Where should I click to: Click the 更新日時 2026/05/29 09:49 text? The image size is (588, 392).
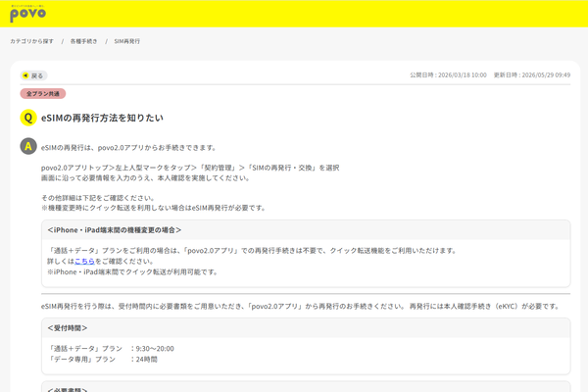[532, 75]
